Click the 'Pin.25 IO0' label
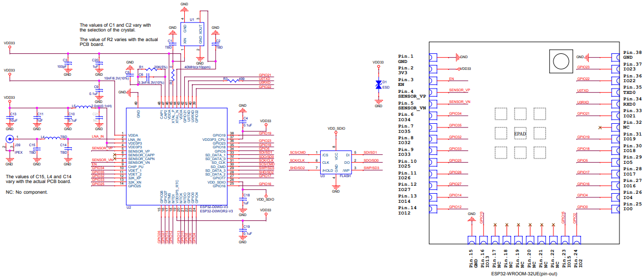The width and height of the screenshot is (644, 278). (x=632, y=206)
